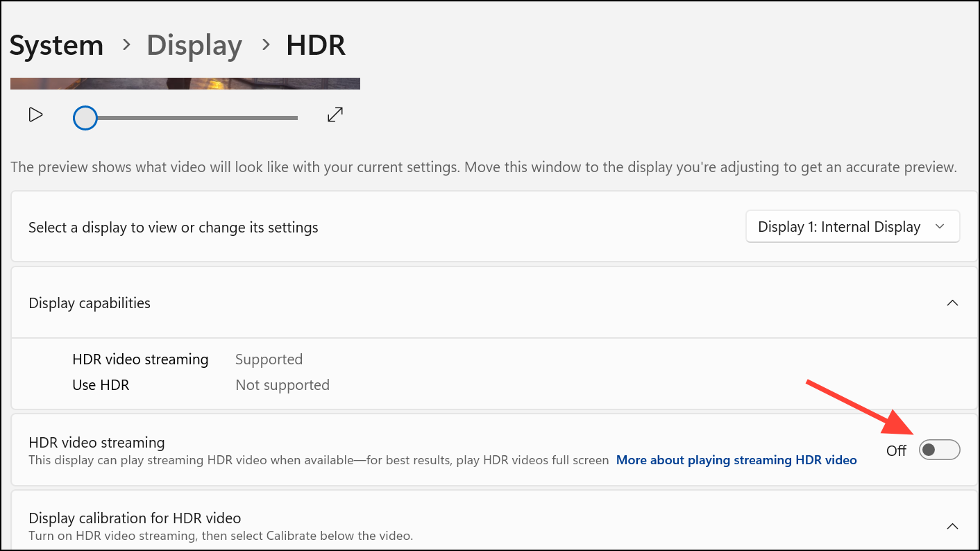Click the Off label beside the toggle
The height and width of the screenshot is (551, 980).
(x=896, y=450)
